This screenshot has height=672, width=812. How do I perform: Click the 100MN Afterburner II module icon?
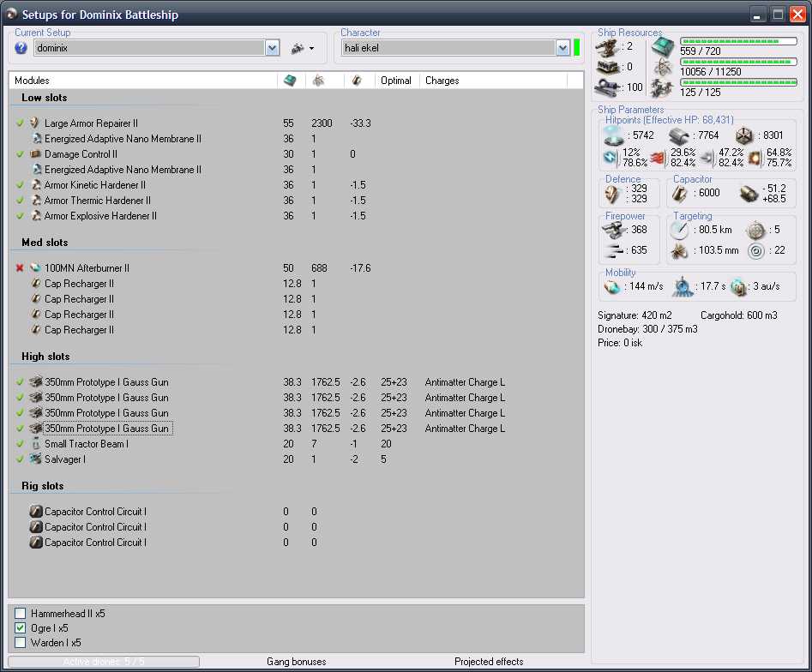35,267
